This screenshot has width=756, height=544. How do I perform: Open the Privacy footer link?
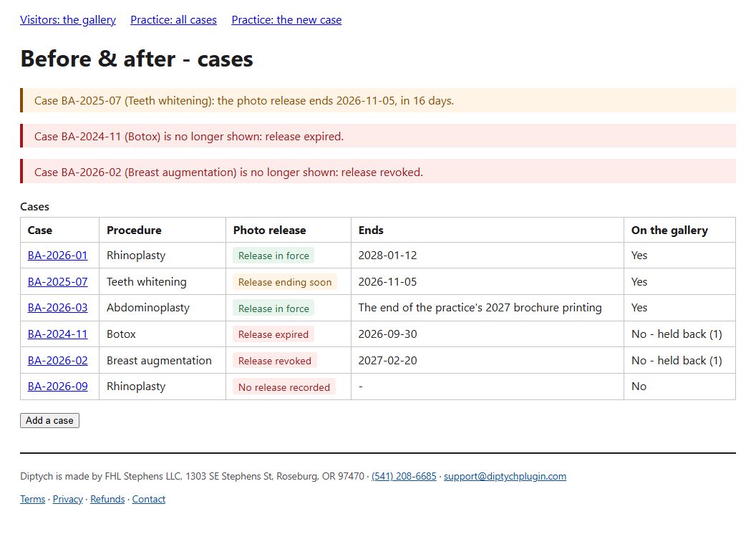(68, 499)
